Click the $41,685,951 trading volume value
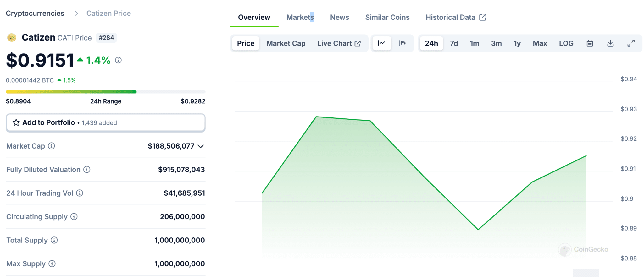Image resolution: width=644 pixels, height=277 pixels. coord(184,193)
